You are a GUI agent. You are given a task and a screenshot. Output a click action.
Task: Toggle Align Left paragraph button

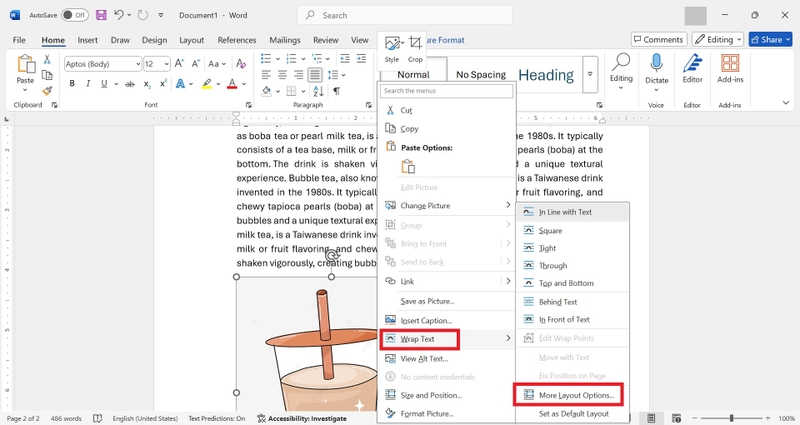coord(266,75)
